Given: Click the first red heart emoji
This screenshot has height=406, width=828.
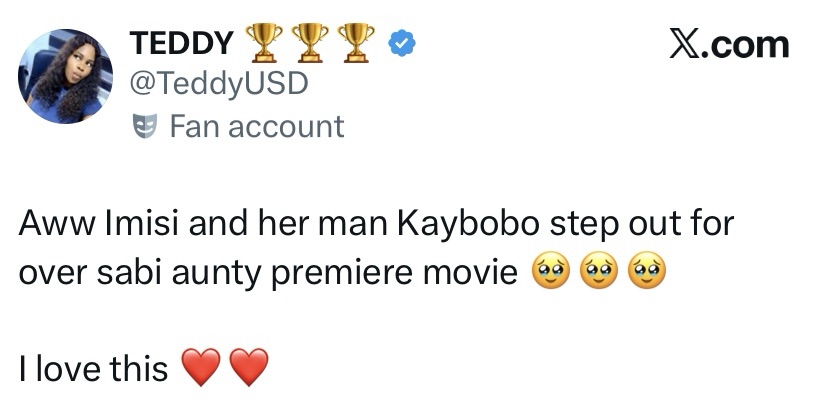Looking at the screenshot, I should [x=201, y=370].
